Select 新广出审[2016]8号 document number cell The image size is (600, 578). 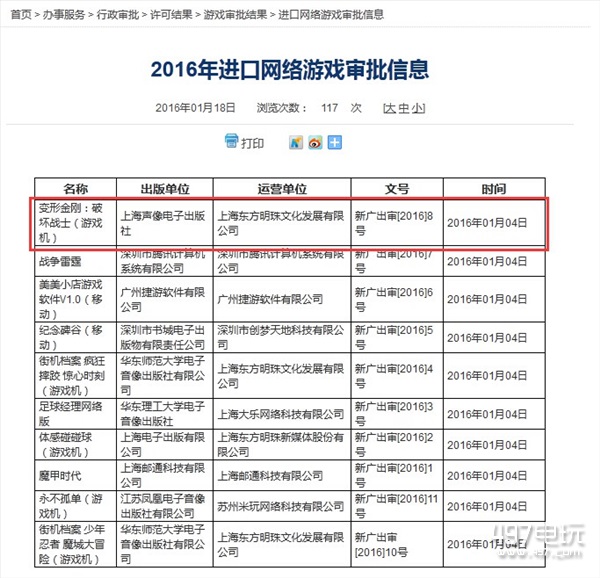(x=397, y=223)
